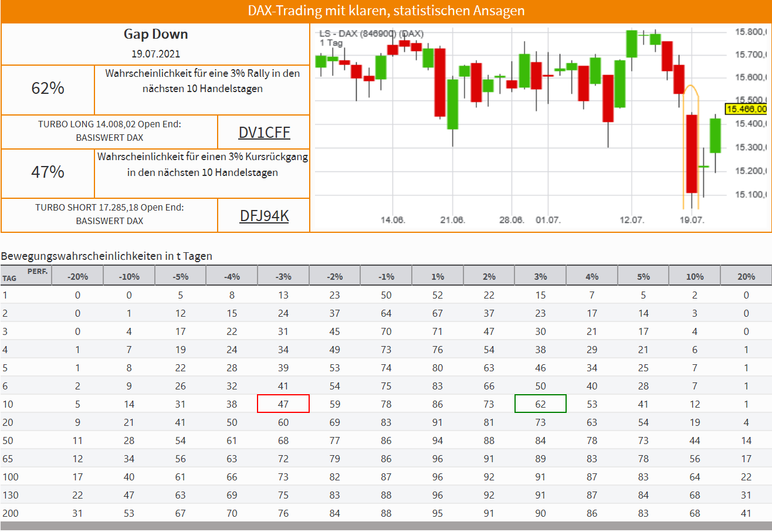Click the 4% column header

click(592, 276)
